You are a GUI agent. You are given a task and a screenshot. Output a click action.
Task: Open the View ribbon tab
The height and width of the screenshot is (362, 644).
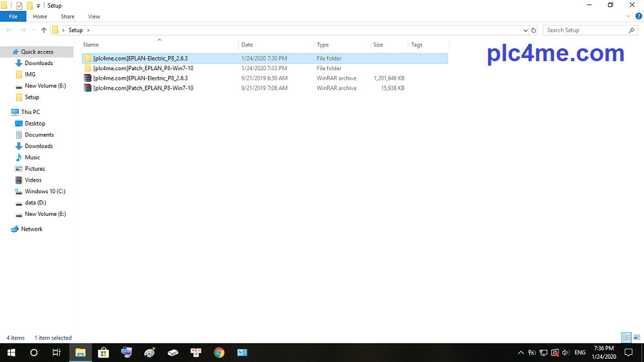(94, 17)
